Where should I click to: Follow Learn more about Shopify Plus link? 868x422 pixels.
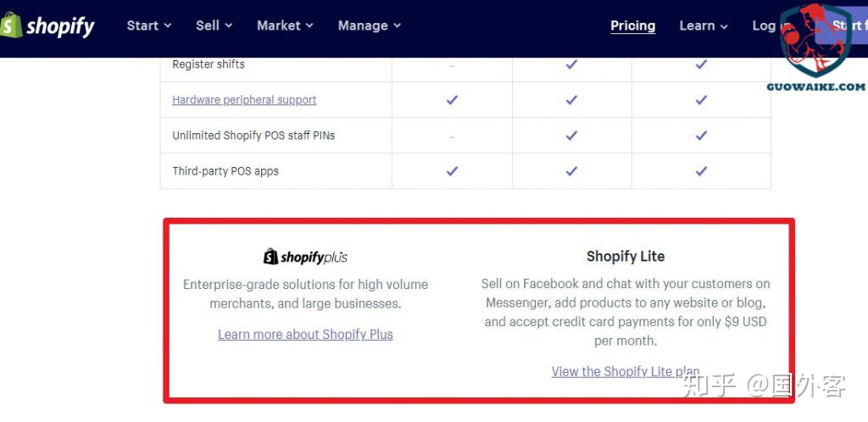pyautogui.click(x=305, y=334)
